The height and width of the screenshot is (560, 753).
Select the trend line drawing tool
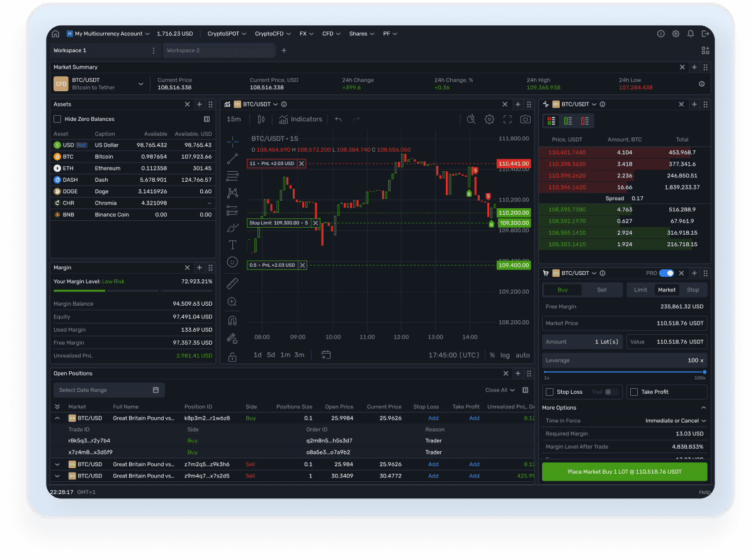(232, 159)
